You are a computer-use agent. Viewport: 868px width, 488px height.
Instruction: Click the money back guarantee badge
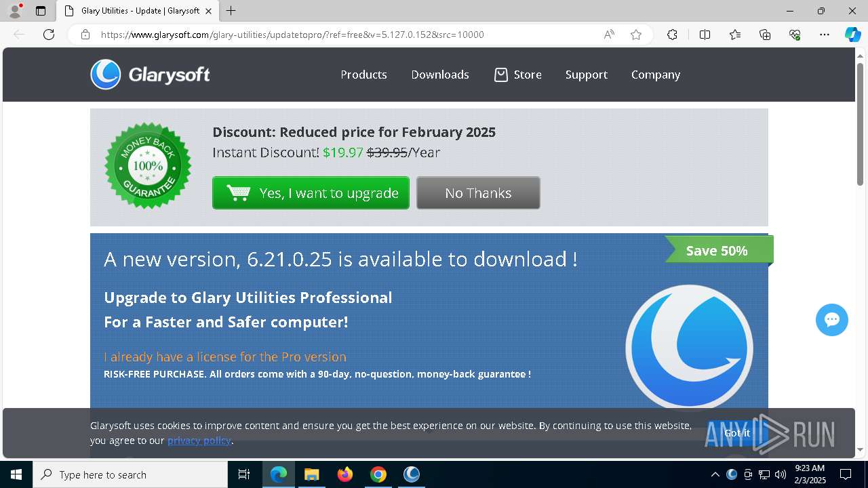[x=148, y=165]
